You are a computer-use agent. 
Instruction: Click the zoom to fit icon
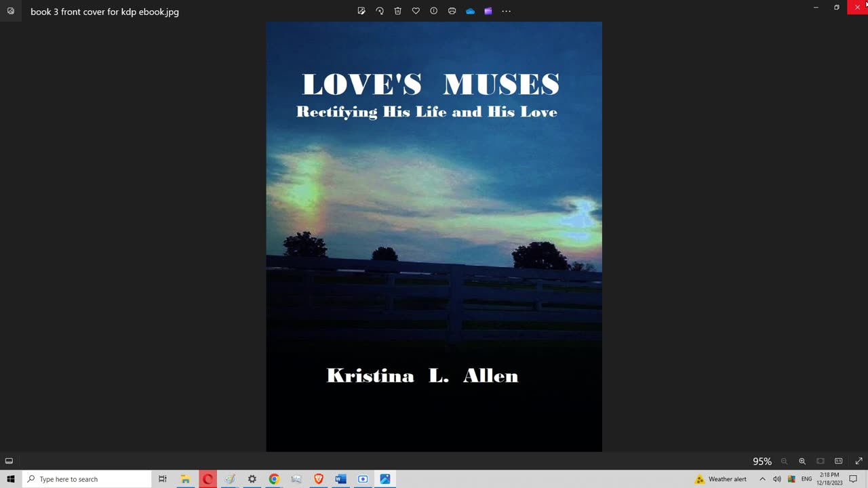point(821,461)
